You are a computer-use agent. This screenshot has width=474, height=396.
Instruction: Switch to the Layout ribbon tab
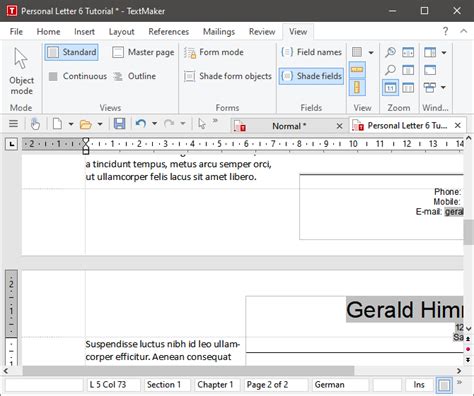point(121,32)
